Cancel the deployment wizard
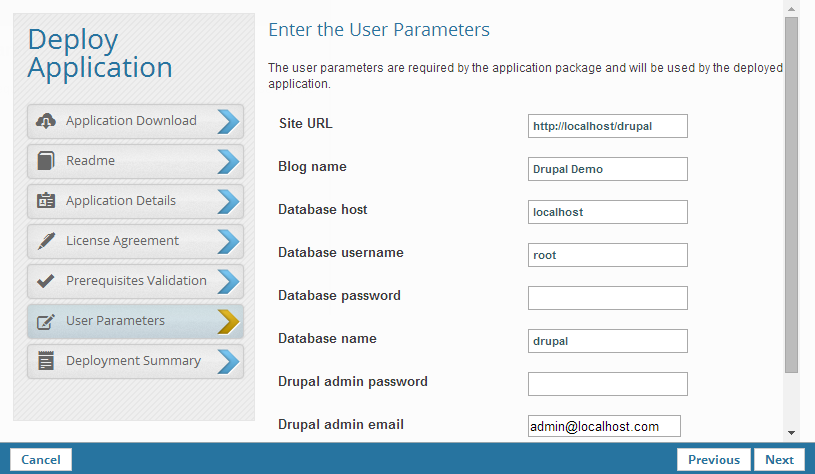This screenshot has width=815, height=474. [x=41, y=460]
